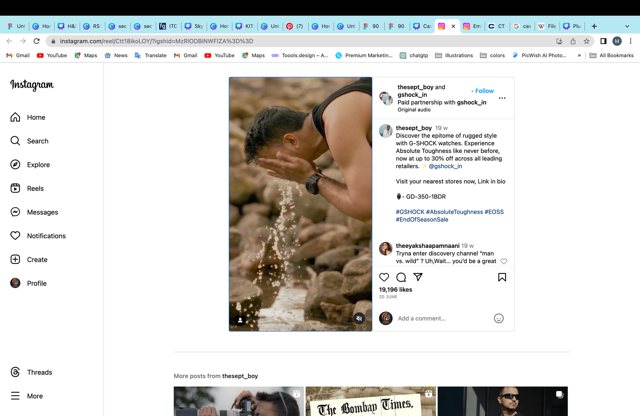The image size is (640, 416).
Task: Click the comment bubble icon
Action: point(401,277)
